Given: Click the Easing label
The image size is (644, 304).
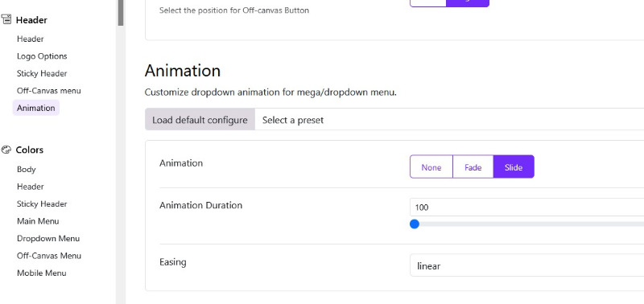Looking at the screenshot, I should [x=173, y=261].
